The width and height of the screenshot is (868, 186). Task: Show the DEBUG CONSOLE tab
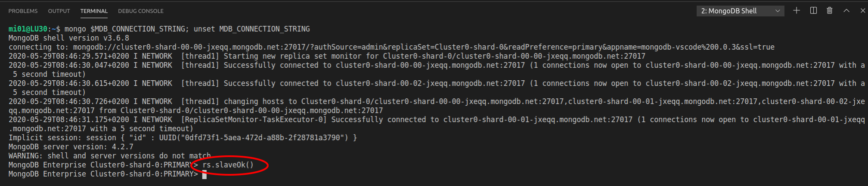tap(141, 11)
